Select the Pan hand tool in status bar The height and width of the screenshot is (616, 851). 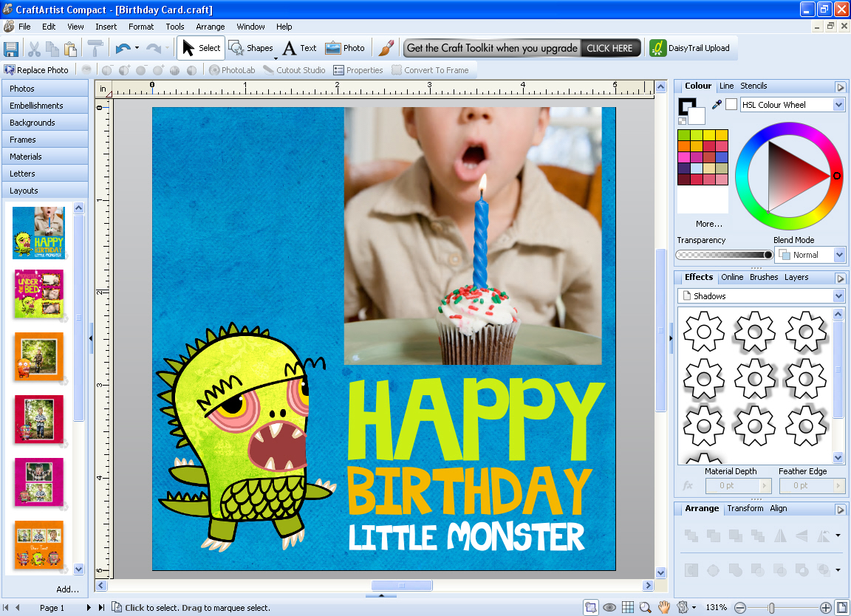tap(664, 607)
